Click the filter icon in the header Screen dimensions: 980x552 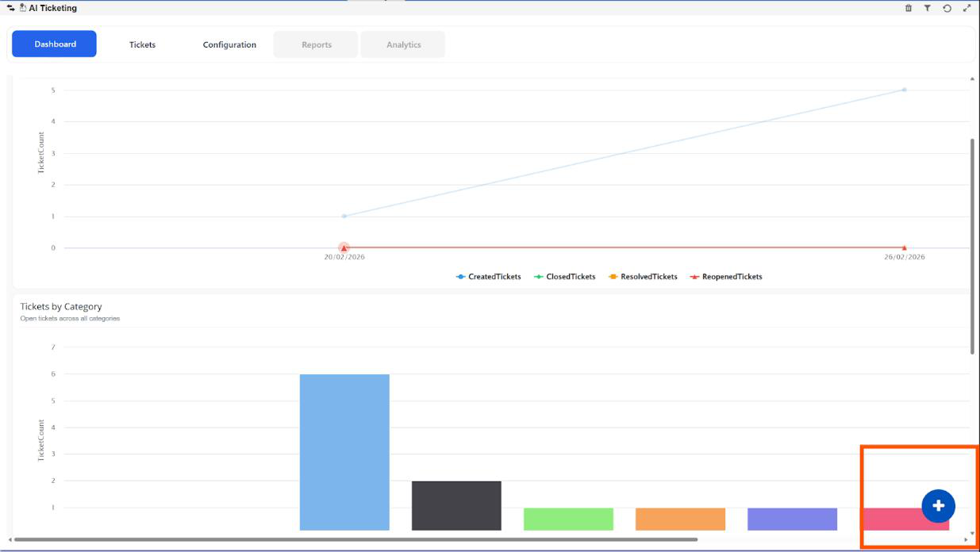click(927, 8)
